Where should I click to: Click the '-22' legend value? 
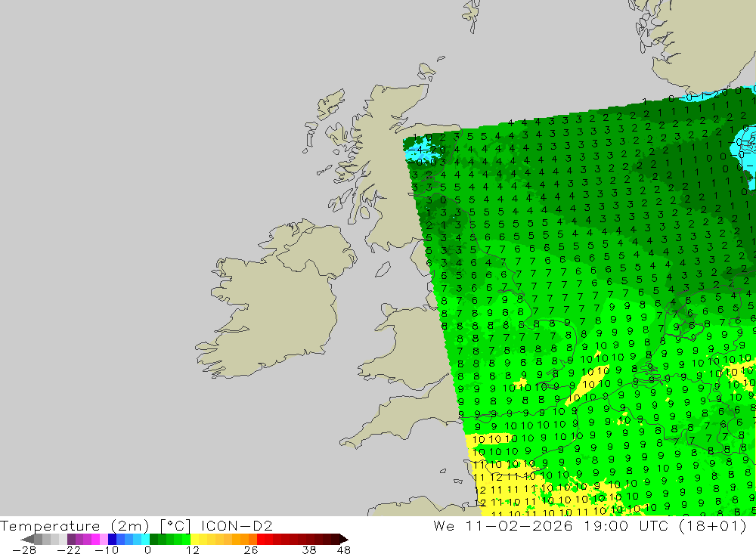click(x=69, y=550)
